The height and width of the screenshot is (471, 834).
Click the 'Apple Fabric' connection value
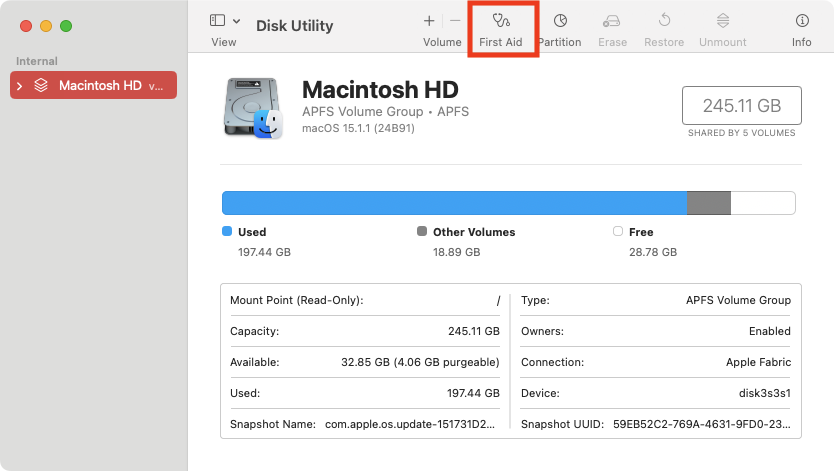click(x=758, y=362)
